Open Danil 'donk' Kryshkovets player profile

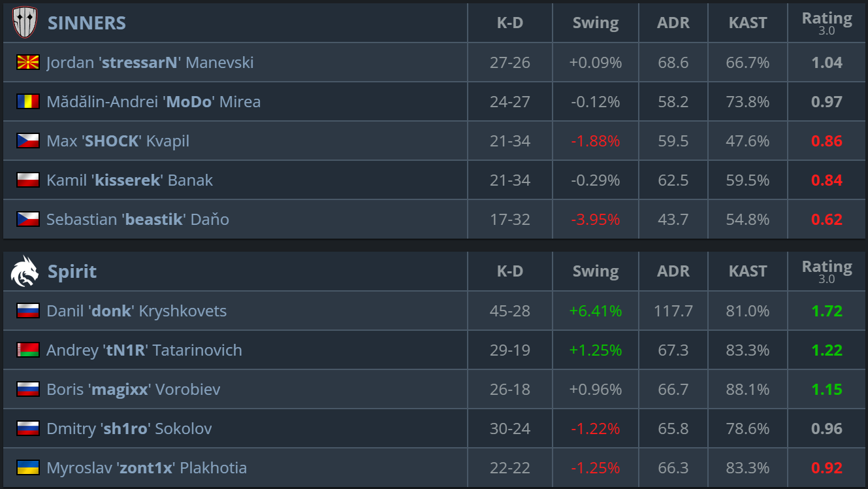pyautogui.click(x=137, y=311)
